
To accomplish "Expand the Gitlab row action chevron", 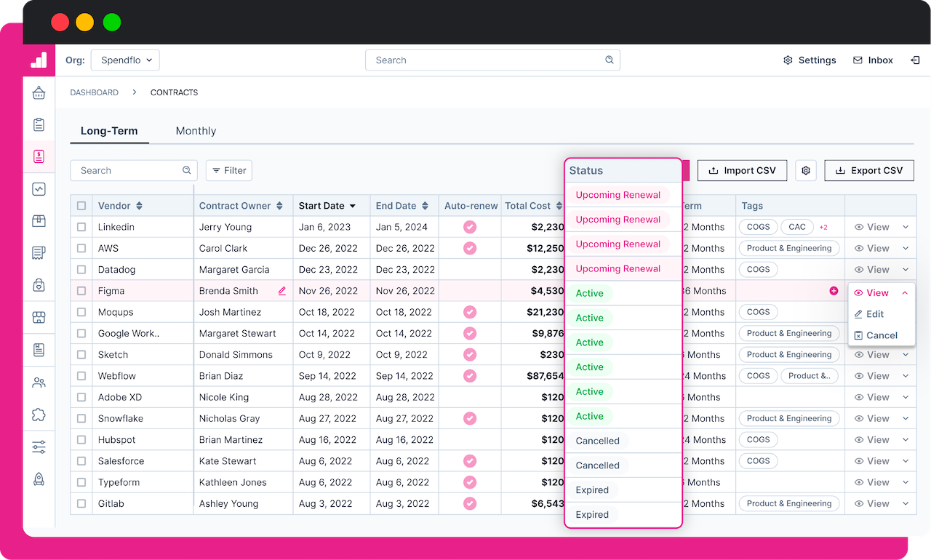I will pos(906,503).
